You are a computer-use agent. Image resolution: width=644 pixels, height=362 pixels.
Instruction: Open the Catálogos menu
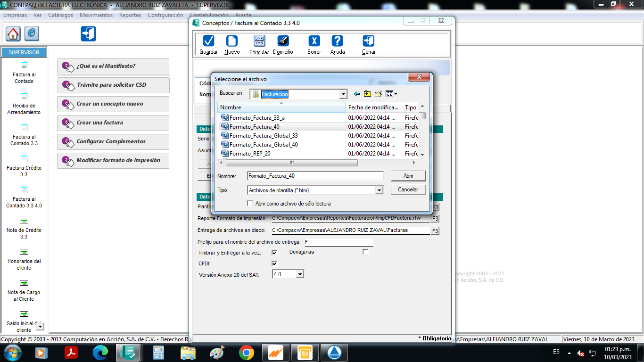(61, 15)
